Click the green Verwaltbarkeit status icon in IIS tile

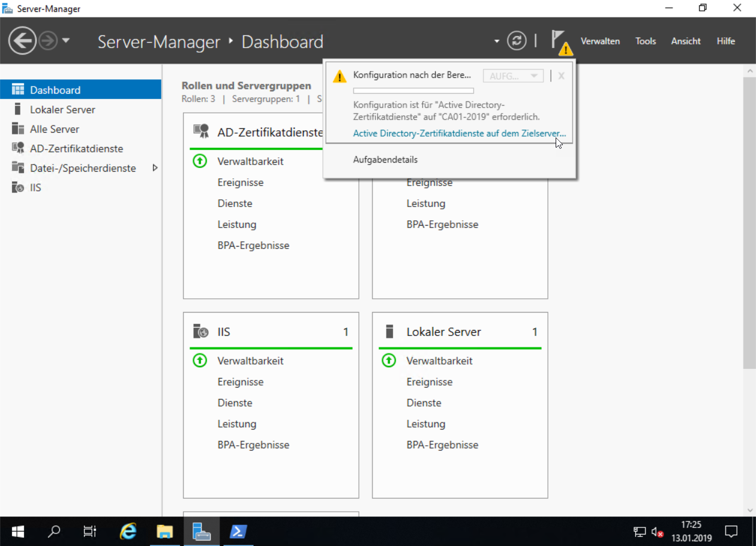point(200,361)
